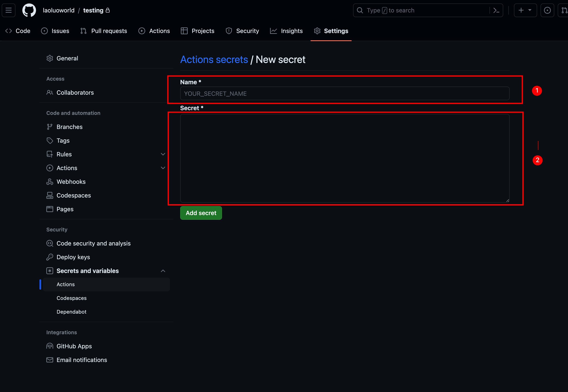Select the Settings tab
The height and width of the screenshot is (392, 568).
click(x=336, y=31)
